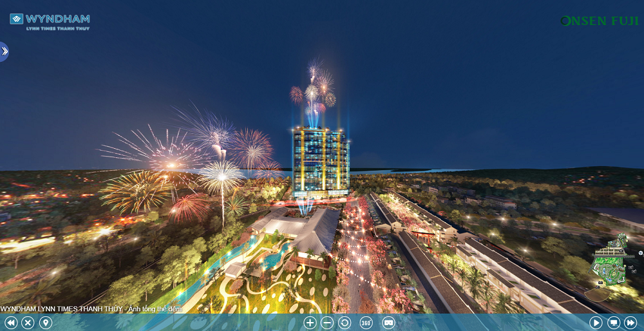Click the 360° view icon

coord(366,323)
